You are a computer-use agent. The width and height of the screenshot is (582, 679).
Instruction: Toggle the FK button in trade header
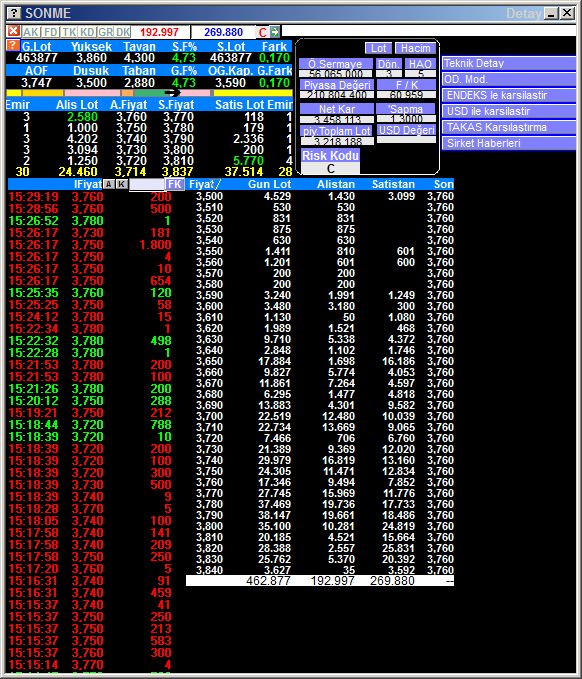175,184
